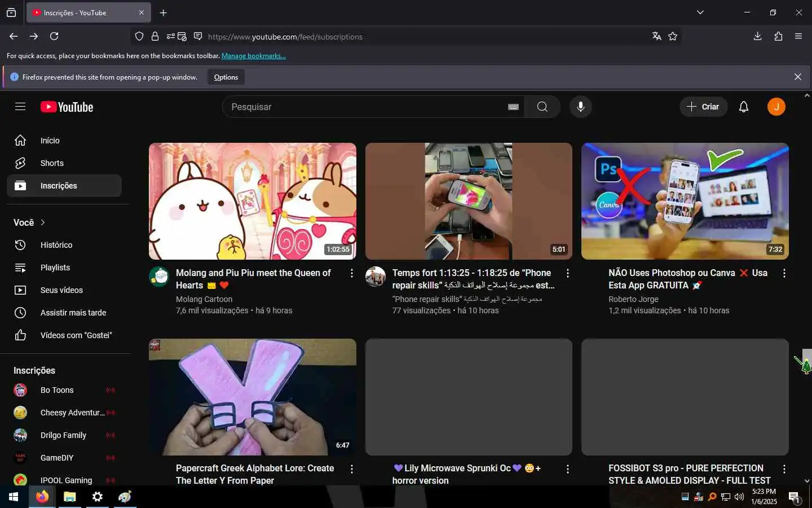812x508 pixels.
Task: Open Vídeos com "Gostei" list
Action: click(64, 335)
